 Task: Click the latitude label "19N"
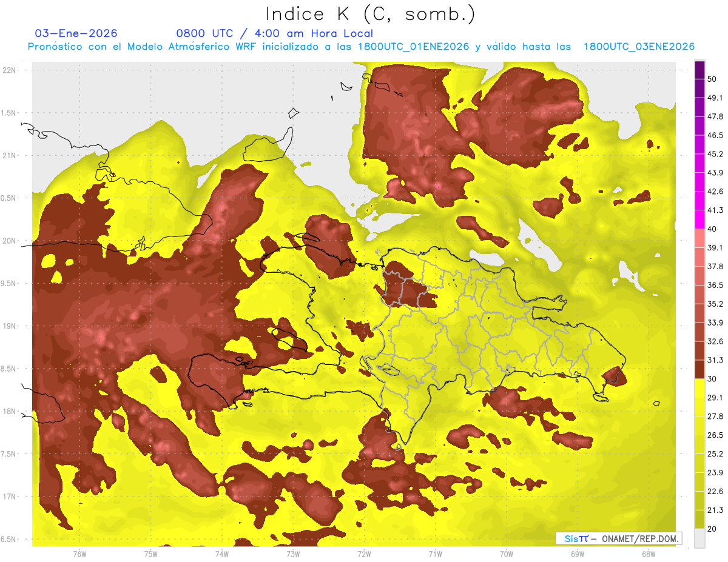[10, 326]
